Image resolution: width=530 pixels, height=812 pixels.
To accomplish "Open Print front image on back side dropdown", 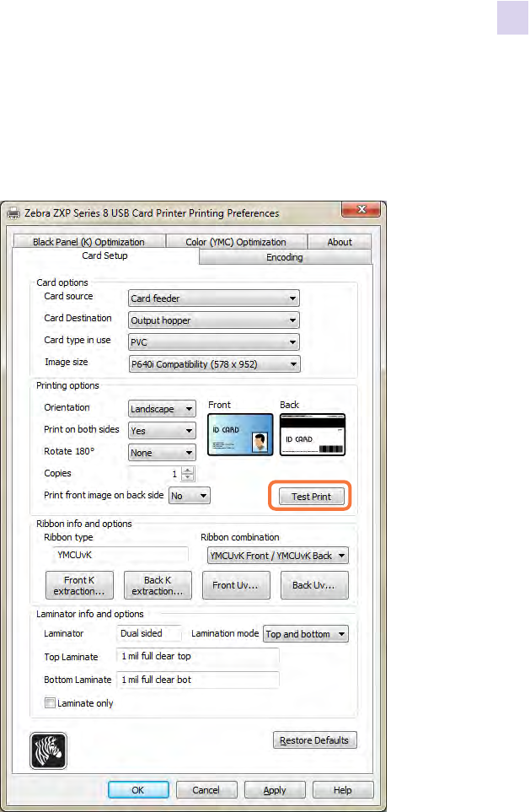I will [x=190, y=496].
